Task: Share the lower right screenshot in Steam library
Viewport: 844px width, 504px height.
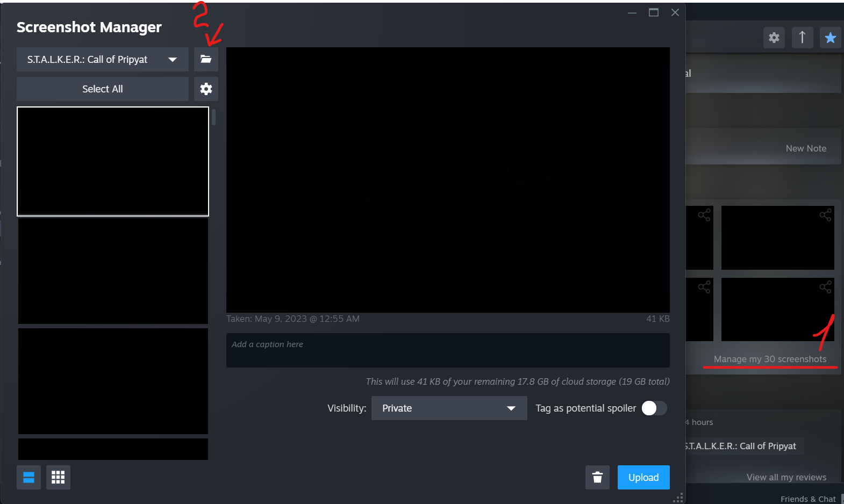Action: click(x=825, y=287)
